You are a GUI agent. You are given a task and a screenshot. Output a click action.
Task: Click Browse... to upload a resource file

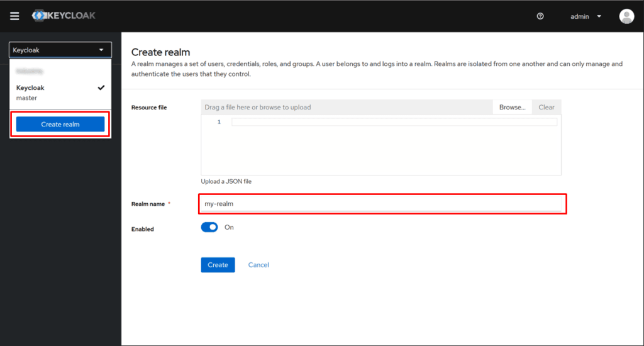(x=512, y=107)
